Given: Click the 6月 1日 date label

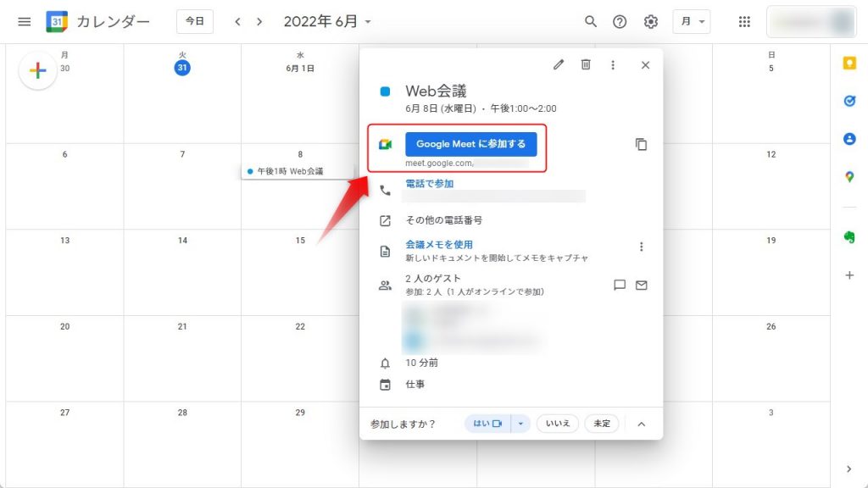Looking at the screenshot, I should 300,68.
